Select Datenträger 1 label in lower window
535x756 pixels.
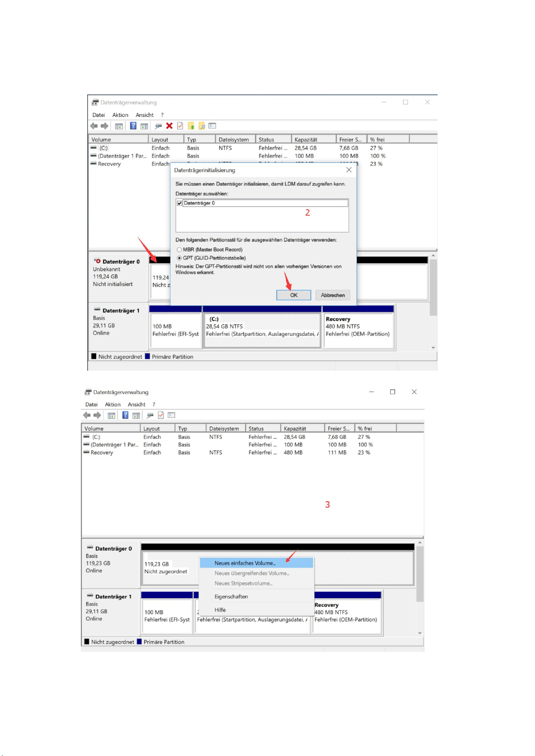tap(113, 596)
